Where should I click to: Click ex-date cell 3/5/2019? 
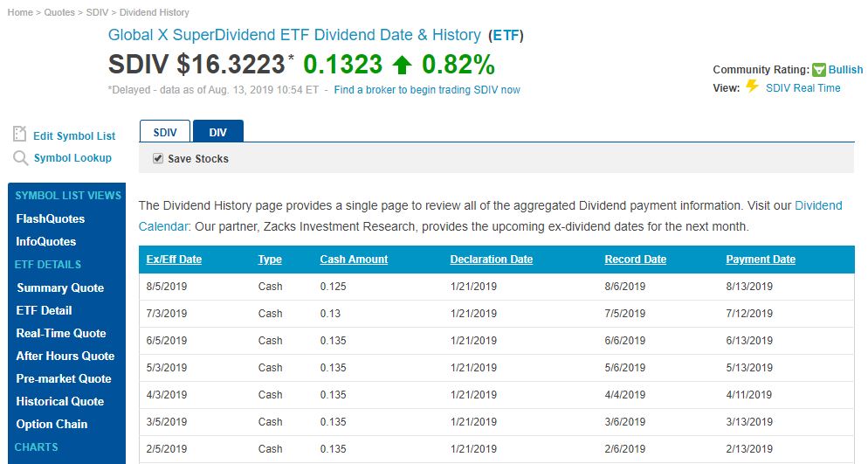167,422
